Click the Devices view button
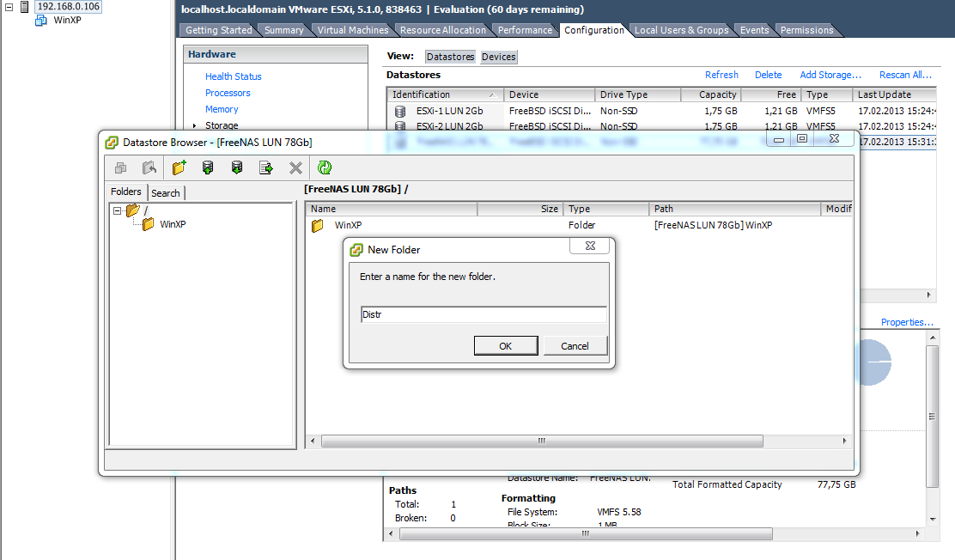 tap(499, 57)
